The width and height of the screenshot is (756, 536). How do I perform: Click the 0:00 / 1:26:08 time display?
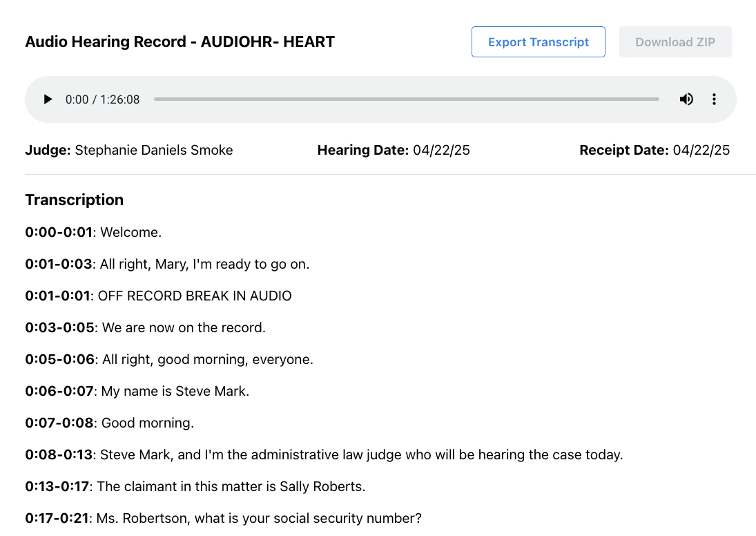(x=102, y=99)
